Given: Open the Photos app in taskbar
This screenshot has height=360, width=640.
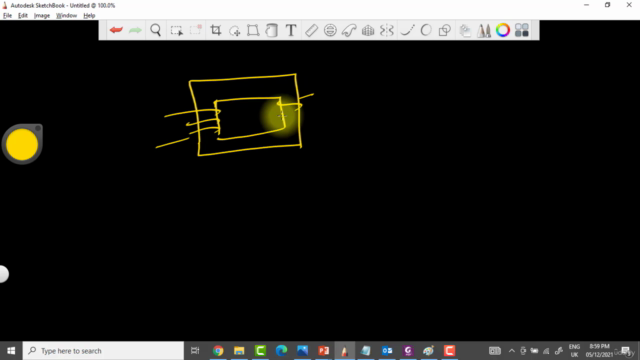Looking at the screenshot, I should click(302, 351).
